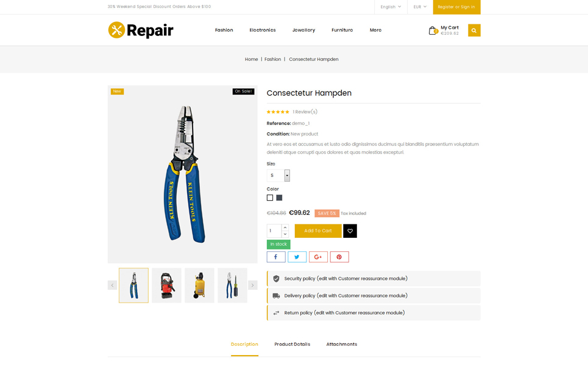This screenshot has width=588, height=366.
Task: Open the Size dropdown
Action: pos(278,175)
